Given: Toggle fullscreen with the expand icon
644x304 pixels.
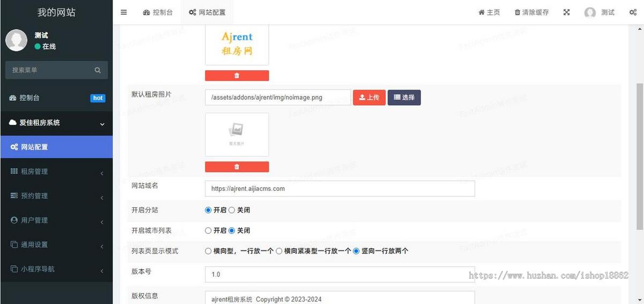Looking at the screenshot, I should pos(566,12).
